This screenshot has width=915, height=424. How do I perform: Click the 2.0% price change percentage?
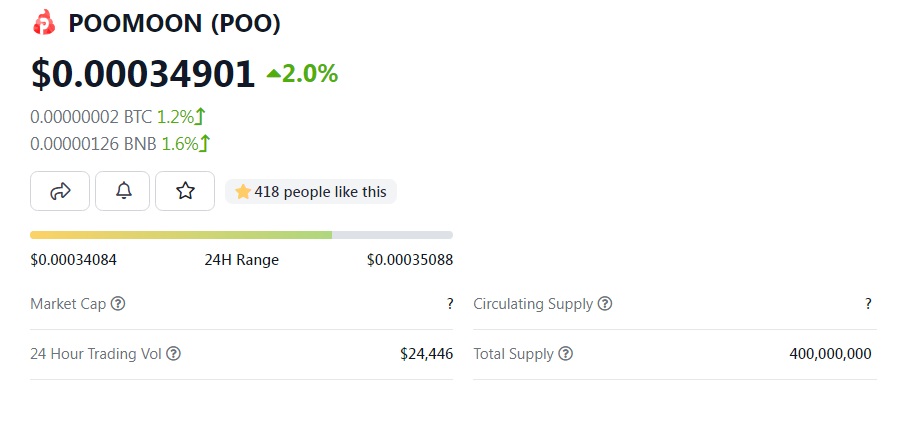pos(309,73)
